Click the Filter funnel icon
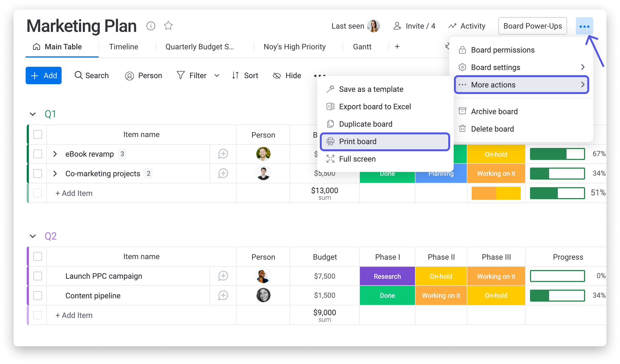This screenshot has width=620, height=364. click(x=180, y=75)
